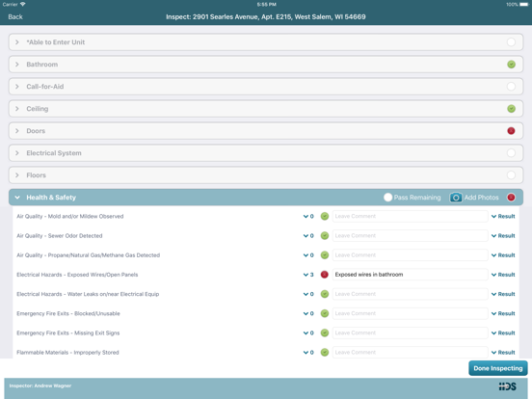Open Result dropdown for Sewer Odor Detected row
The height and width of the screenshot is (399, 532).
tap(503, 235)
